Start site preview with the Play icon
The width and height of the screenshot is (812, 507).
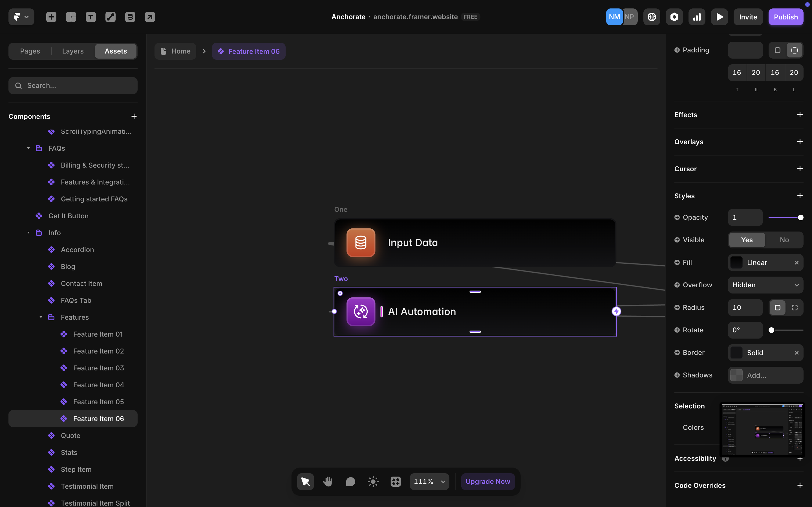click(719, 17)
